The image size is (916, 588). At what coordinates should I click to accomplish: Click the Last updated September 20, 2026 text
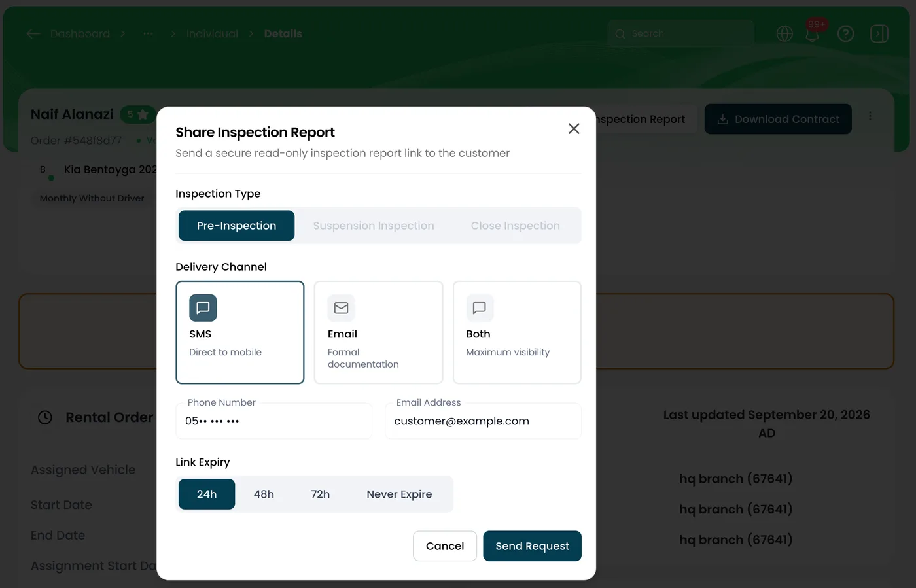point(767,424)
